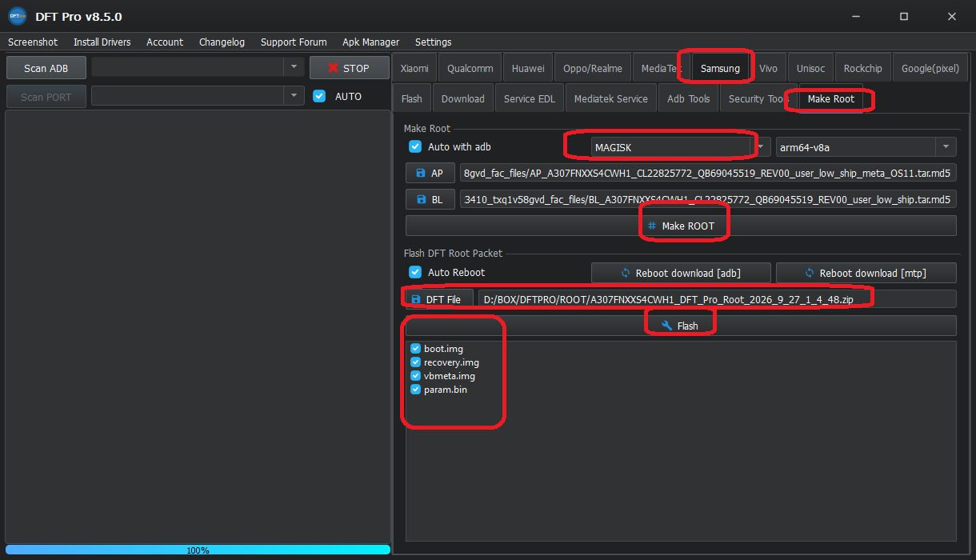This screenshot has height=560, width=976.
Task: Open the Mediatek Service tab
Action: click(x=611, y=98)
